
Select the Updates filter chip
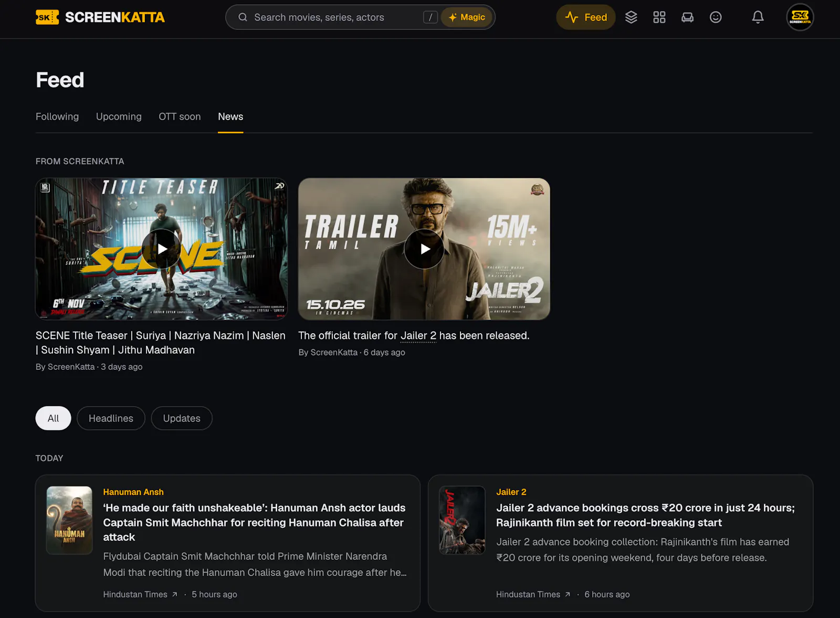point(182,418)
